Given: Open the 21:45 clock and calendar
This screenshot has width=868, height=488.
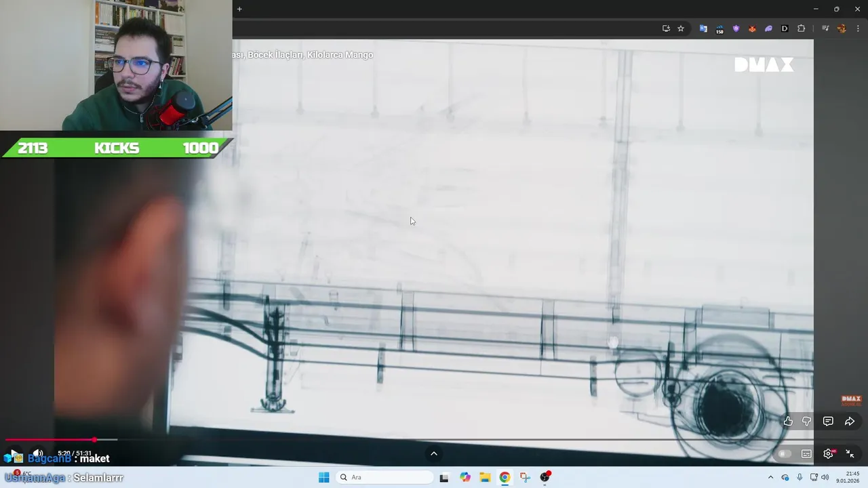Looking at the screenshot, I should [x=848, y=477].
